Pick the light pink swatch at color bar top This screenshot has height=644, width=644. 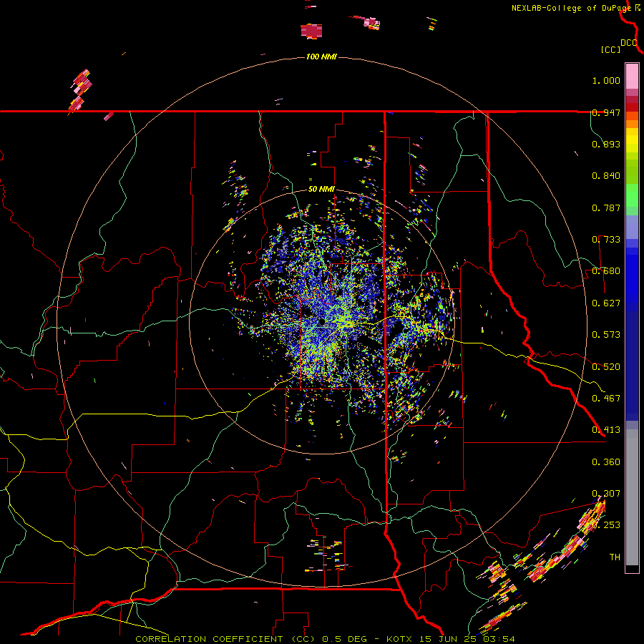tap(632, 77)
